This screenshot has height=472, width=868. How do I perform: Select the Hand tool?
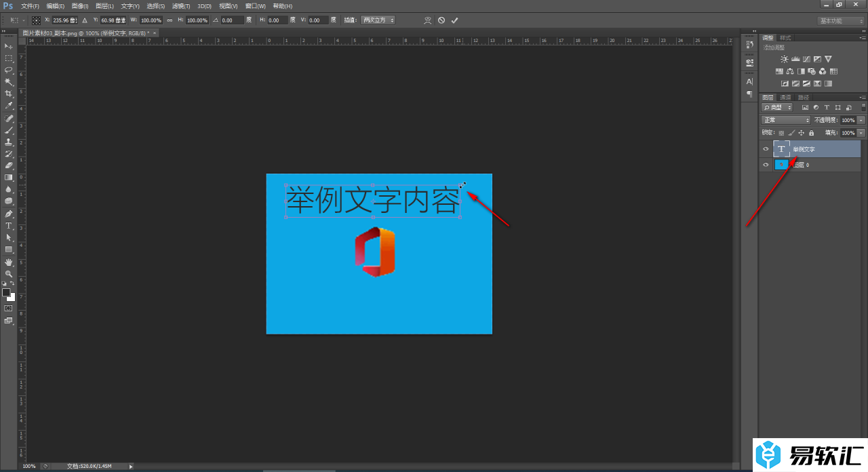(x=9, y=262)
